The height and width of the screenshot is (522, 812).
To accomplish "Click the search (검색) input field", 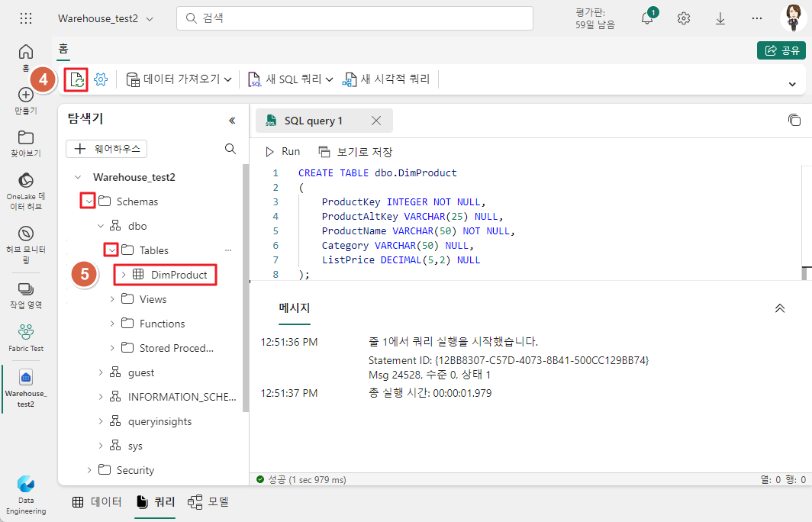I will 355,18.
